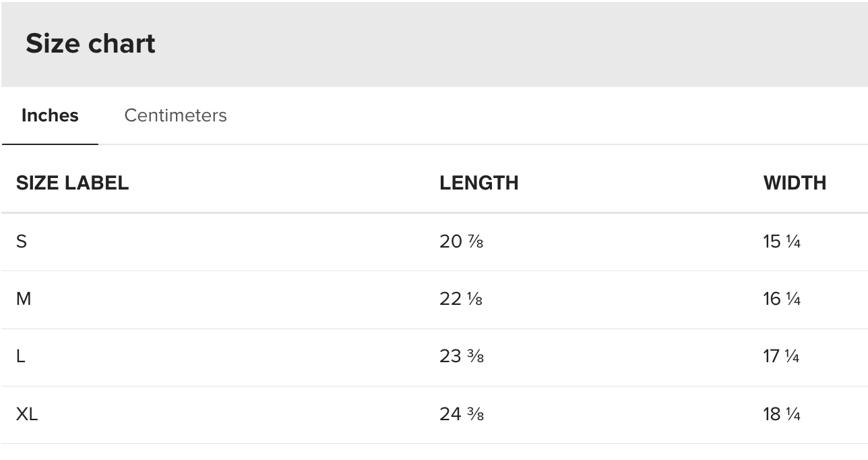Click the 23 ⅜ length value

[x=461, y=356]
